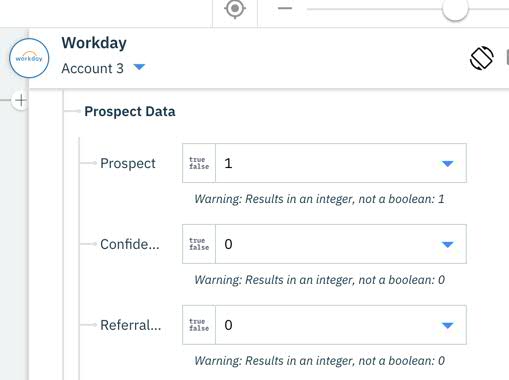Open the Referral... field dropdown arrow
Image resolution: width=509 pixels, height=380 pixels.
(447, 325)
